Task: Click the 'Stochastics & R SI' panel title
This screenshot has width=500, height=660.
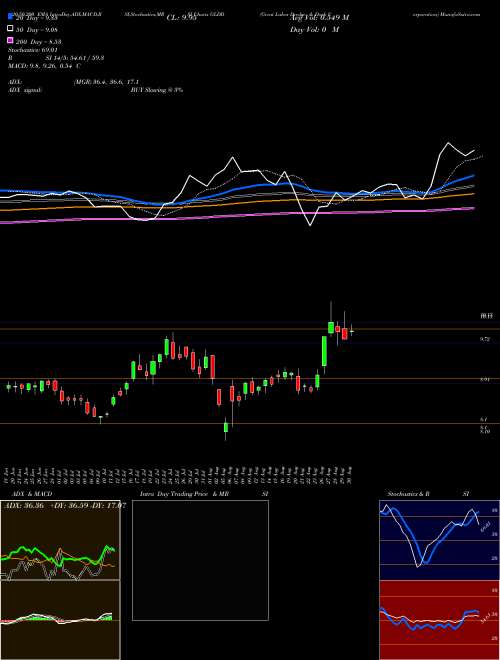Action: pyautogui.click(x=428, y=493)
